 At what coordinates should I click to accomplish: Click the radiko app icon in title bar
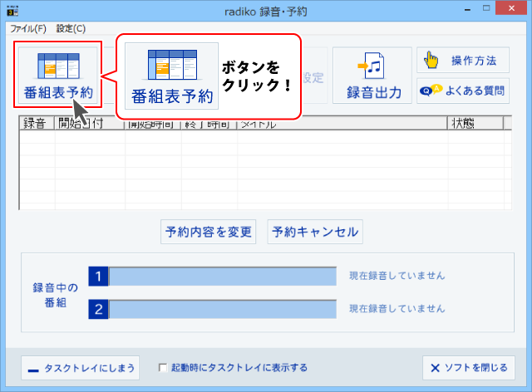coord(12,11)
